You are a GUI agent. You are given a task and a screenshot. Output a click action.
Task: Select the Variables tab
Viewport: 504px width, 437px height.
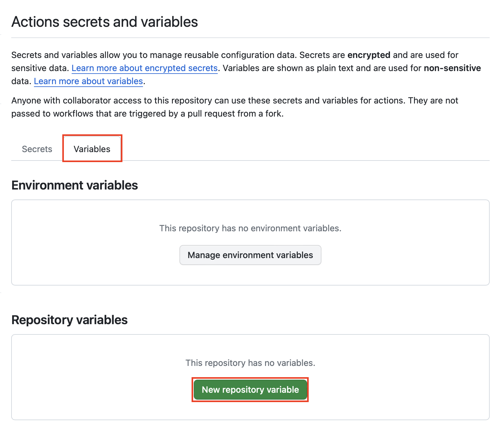pos(92,149)
